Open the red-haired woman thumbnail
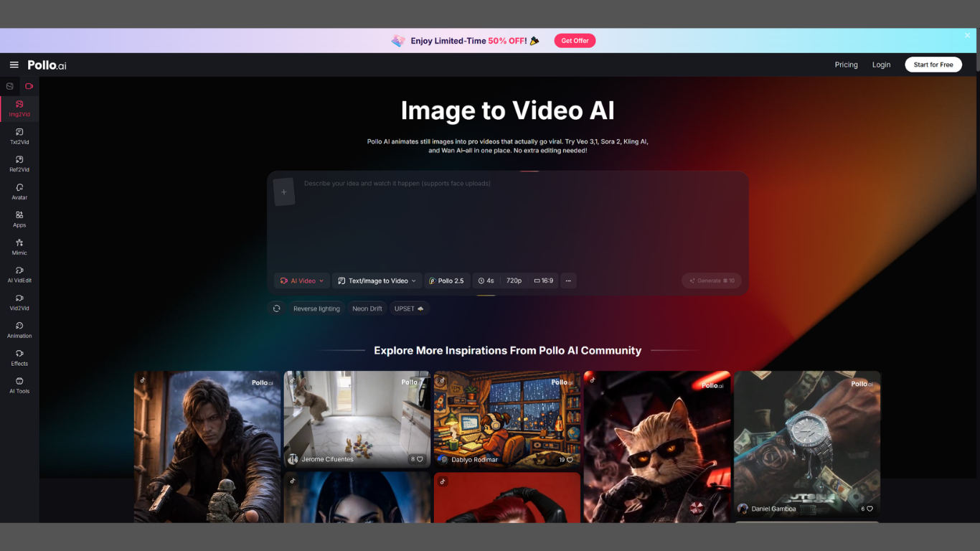The image size is (980, 551). (507, 497)
